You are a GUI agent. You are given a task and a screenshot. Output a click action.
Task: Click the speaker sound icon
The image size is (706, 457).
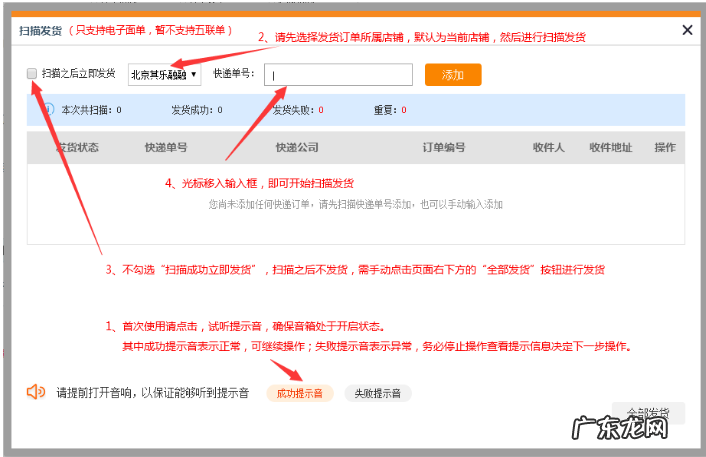(36, 392)
